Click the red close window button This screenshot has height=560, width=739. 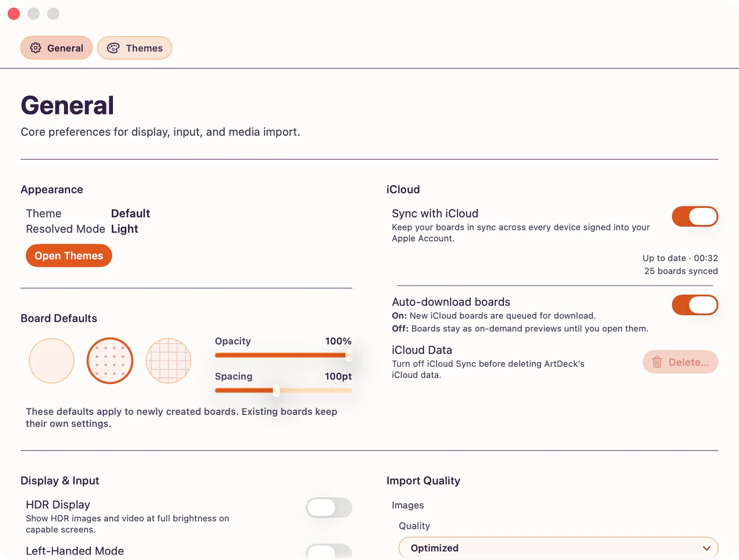click(x=14, y=14)
